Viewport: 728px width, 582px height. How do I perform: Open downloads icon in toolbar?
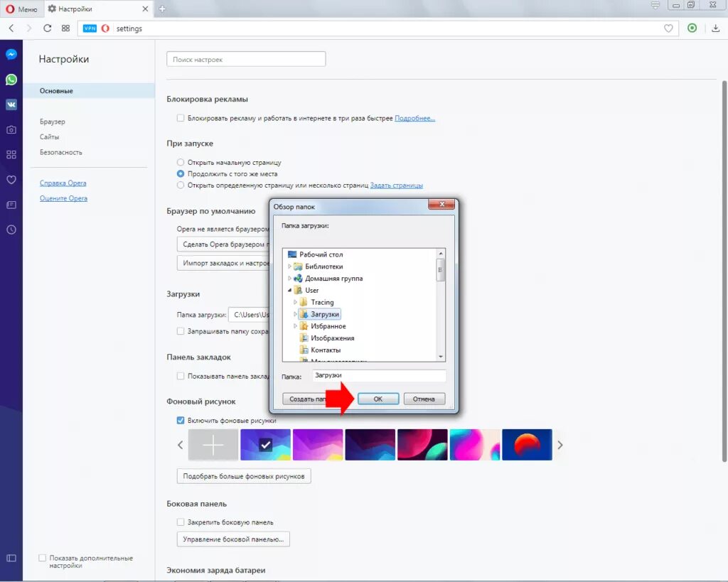(x=715, y=28)
